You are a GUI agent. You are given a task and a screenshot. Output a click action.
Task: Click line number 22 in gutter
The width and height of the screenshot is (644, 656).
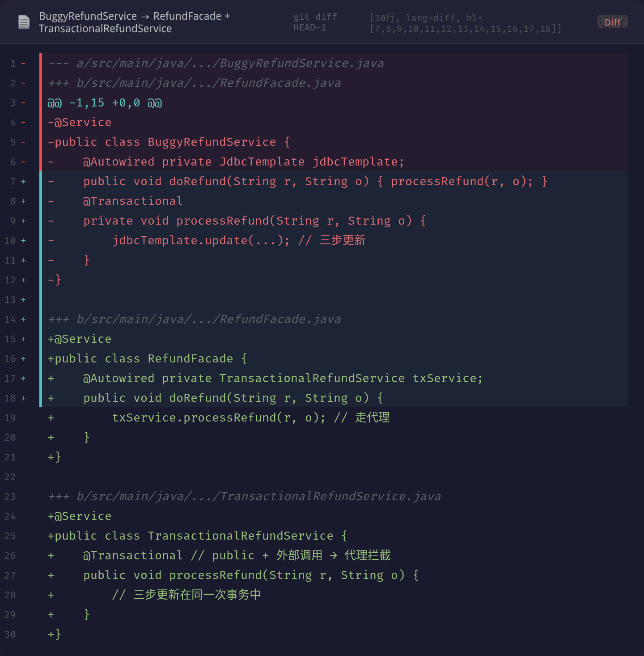10,477
